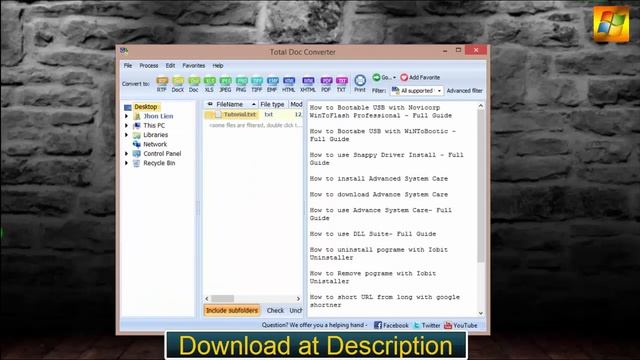Screen dimensions: 640x360
Task: Convert document to HTML
Action: pyautogui.click(x=288, y=84)
